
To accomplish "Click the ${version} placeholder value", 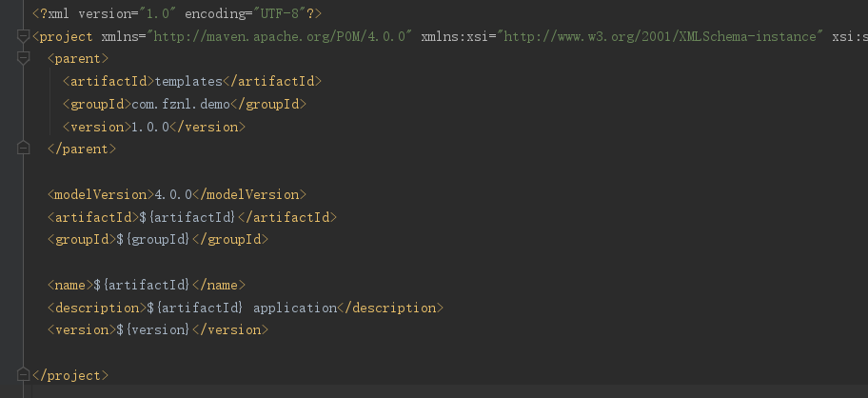I will click(154, 329).
